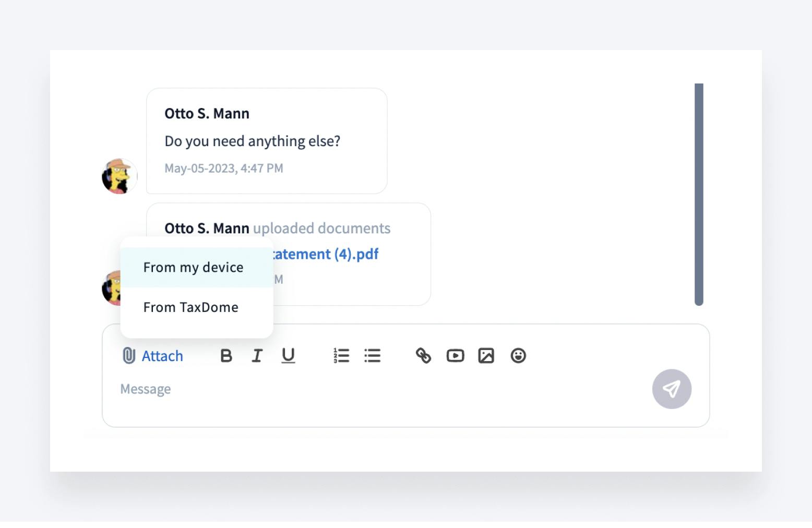The height and width of the screenshot is (528, 812).
Task: Click the paperclip icon beside Attach
Action: [x=128, y=356]
